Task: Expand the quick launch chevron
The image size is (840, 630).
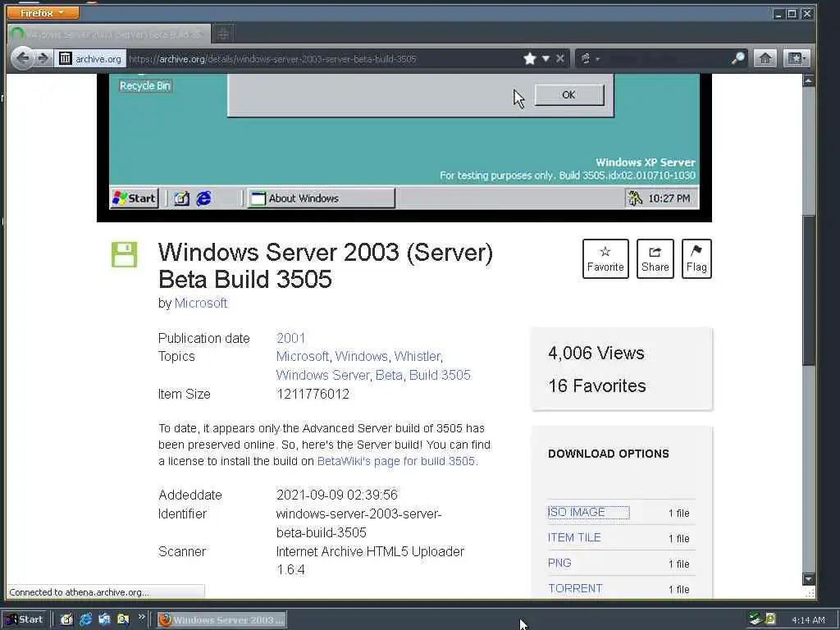Action: coord(141,617)
